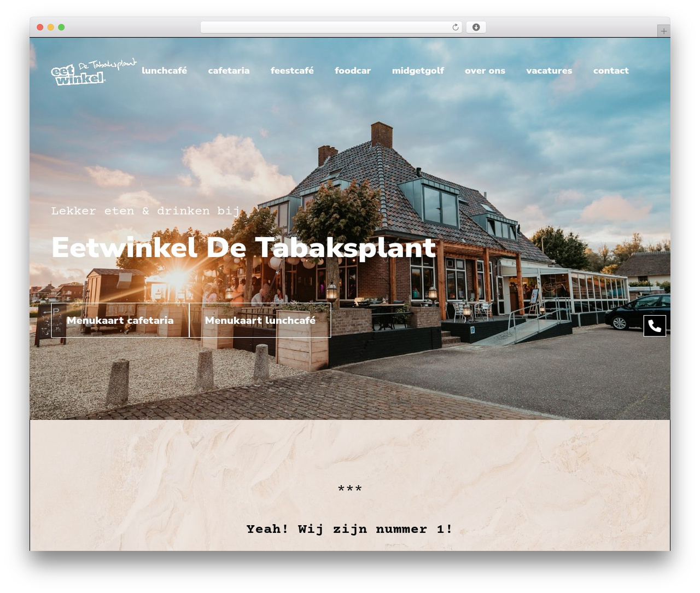
Task: Click the heading Eetwinkel De Tabaksplant
Action: [x=243, y=247]
